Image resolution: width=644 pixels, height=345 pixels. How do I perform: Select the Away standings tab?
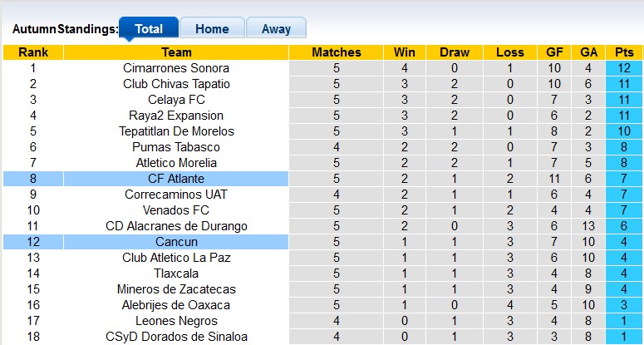point(276,29)
